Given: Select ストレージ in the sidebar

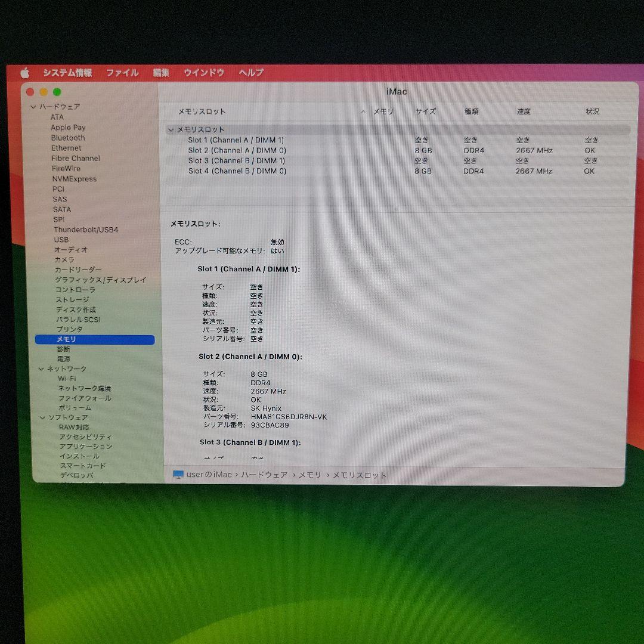Looking at the screenshot, I should click(73, 300).
